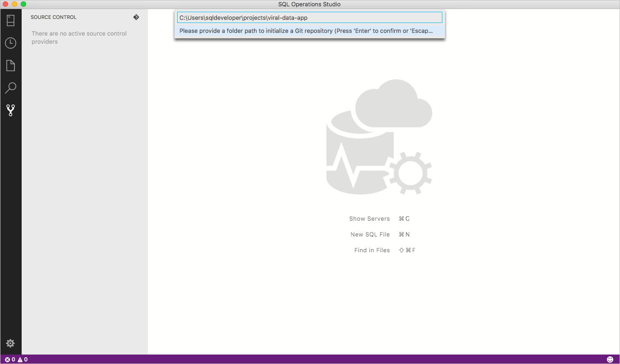Click the feedback smiley icon
The width and height of the screenshot is (620, 364).
(x=610, y=359)
